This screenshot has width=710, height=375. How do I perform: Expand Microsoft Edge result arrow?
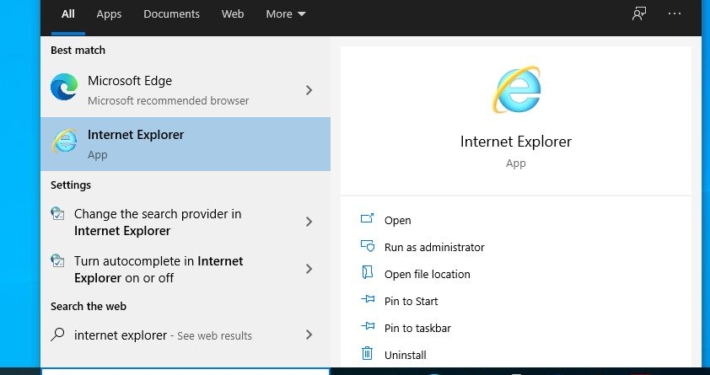pos(309,90)
